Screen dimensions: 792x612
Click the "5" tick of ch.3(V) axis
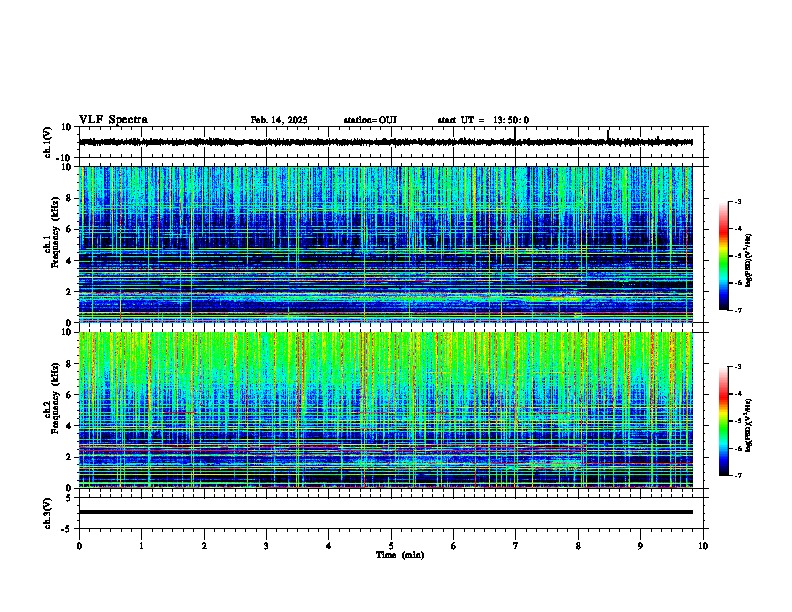click(69, 497)
